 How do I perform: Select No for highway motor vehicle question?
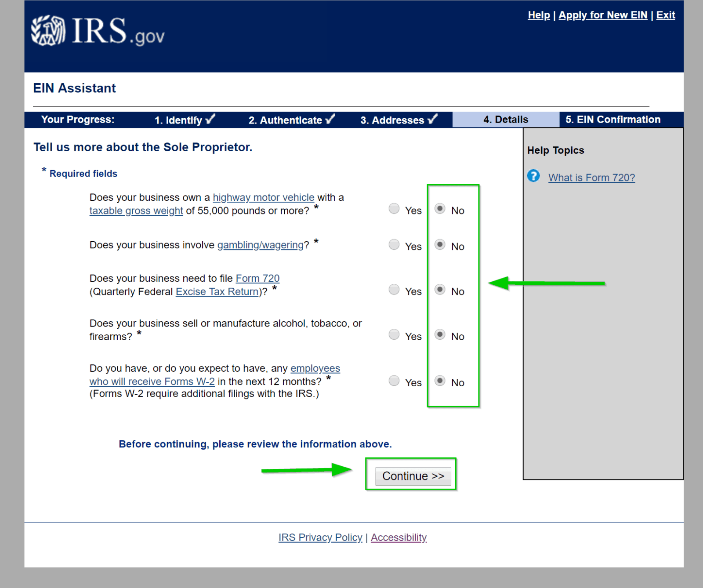[x=440, y=208]
